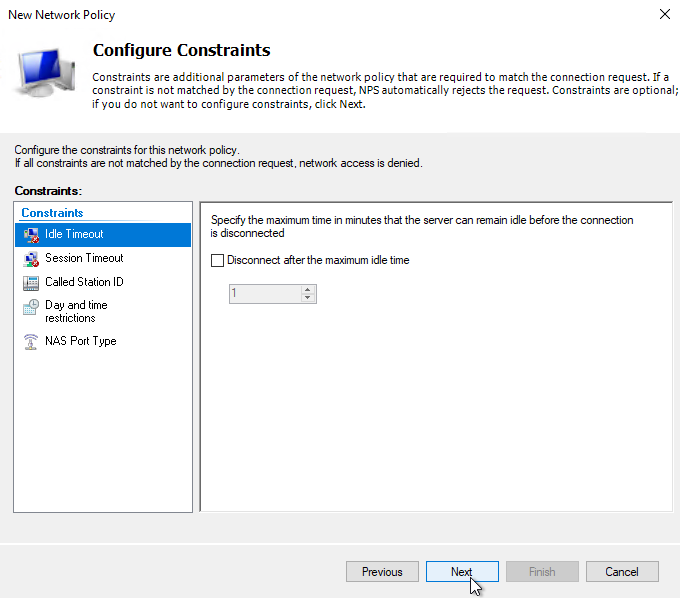Screen dimensions: 680x598
Task: Open Day and time restrictions settings
Action: pos(76,311)
